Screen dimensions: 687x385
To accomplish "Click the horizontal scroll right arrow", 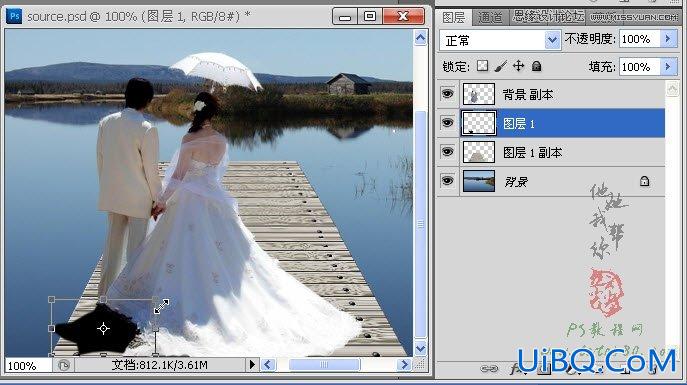I will (x=404, y=364).
